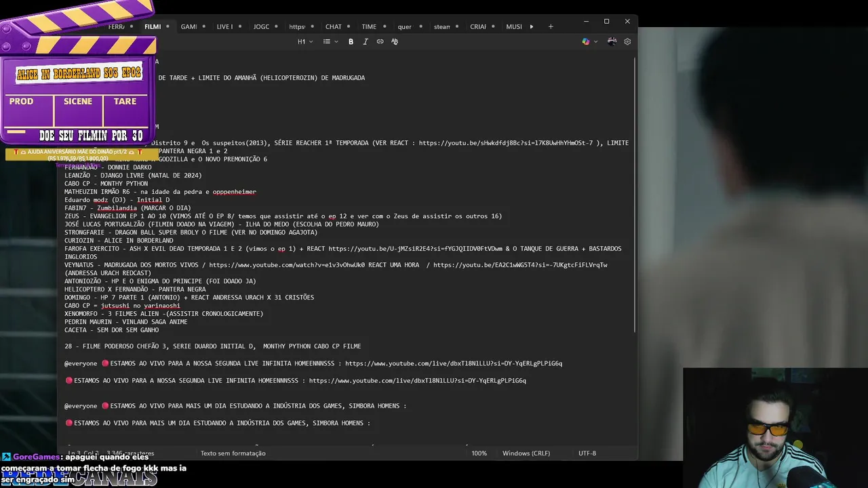Click the second youtube.com/live dbxT18N1LLU link
The height and width of the screenshot is (488, 868).
tap(418, 381)
